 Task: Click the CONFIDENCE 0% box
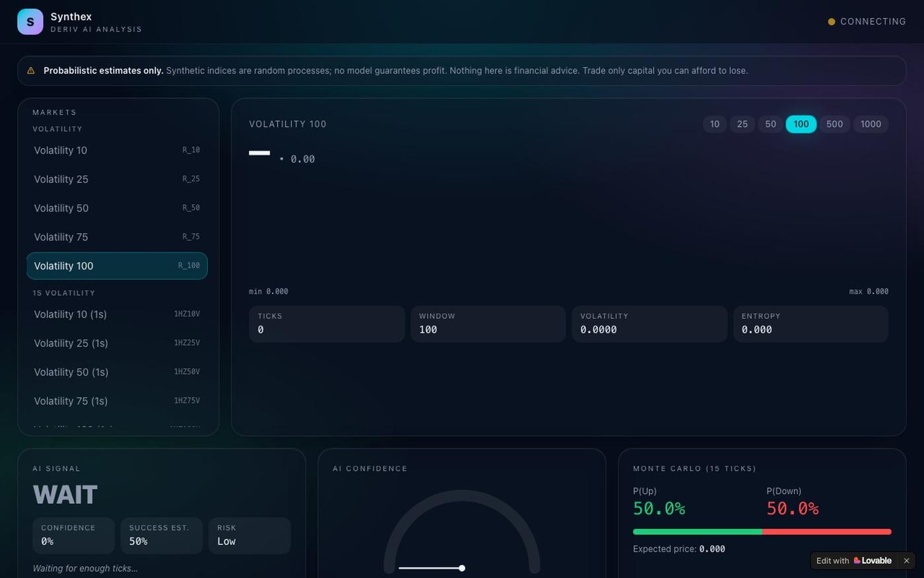coord(73,536)
